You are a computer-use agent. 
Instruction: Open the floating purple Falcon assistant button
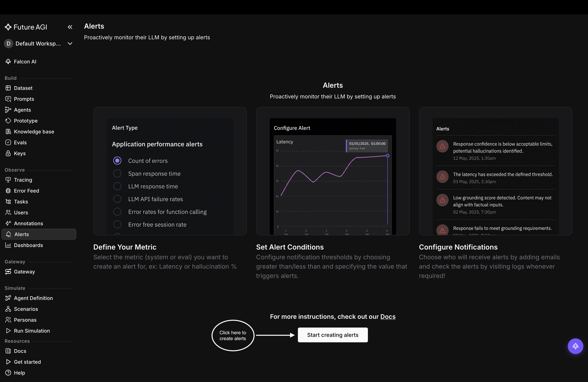[x=575, y=346]
